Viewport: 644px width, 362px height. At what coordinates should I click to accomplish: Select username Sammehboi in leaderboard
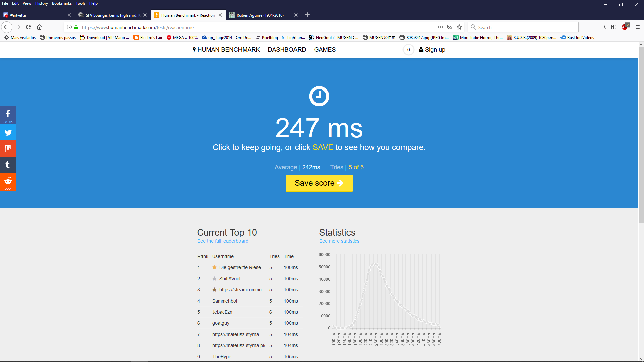click(225, 301)
